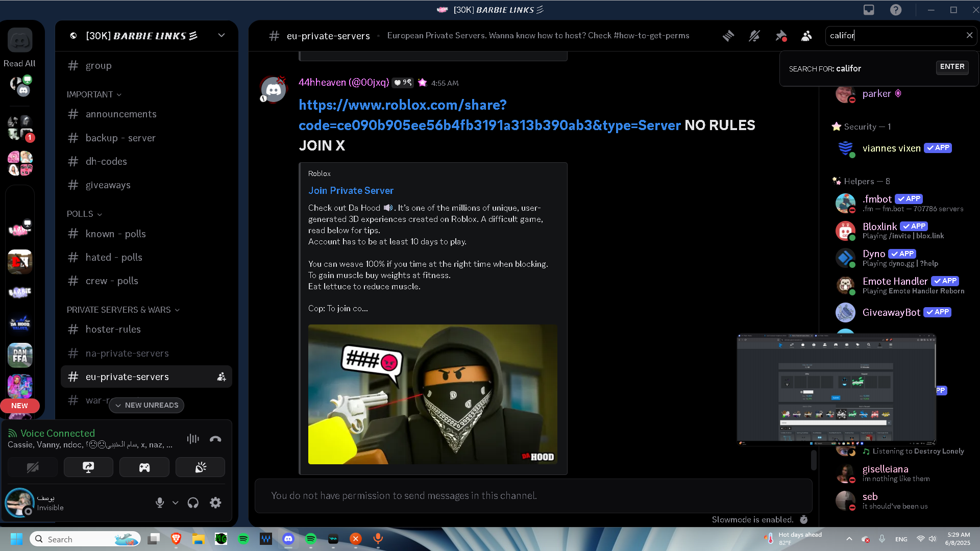Open the Da Hood embed image
The image size is (980, 551).
point(432,394)
